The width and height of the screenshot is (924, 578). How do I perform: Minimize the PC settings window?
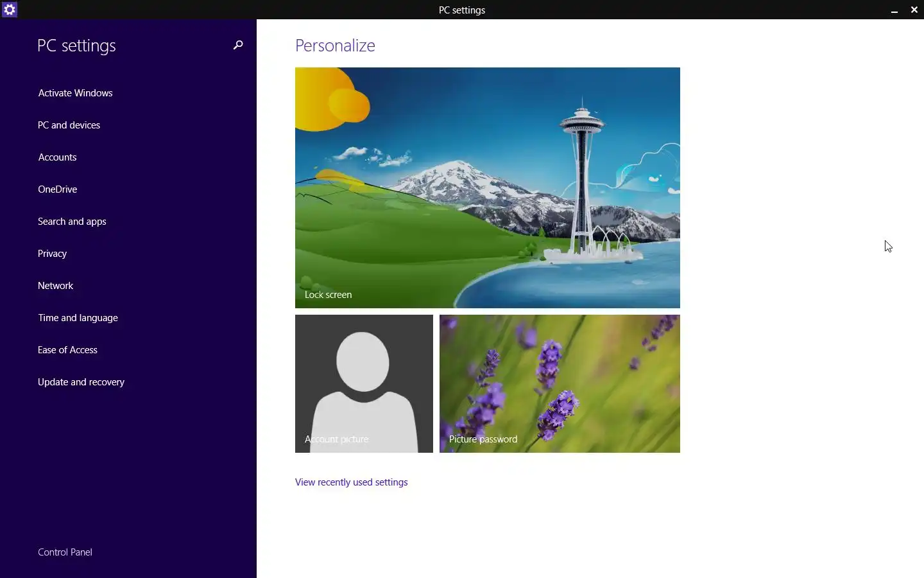894,10
